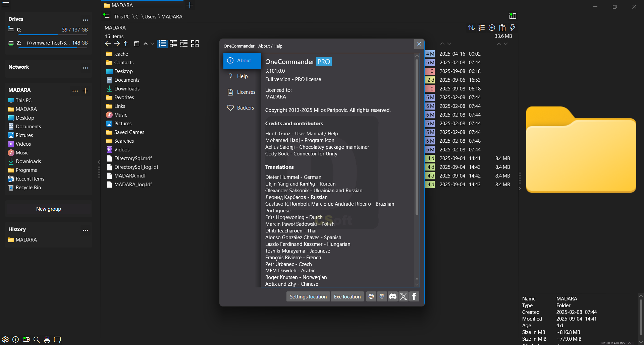Viewport: 644px width, 345px height.
Task: Click the dimmed down chevron in navigation bar
Action: [x=152, y=44]
